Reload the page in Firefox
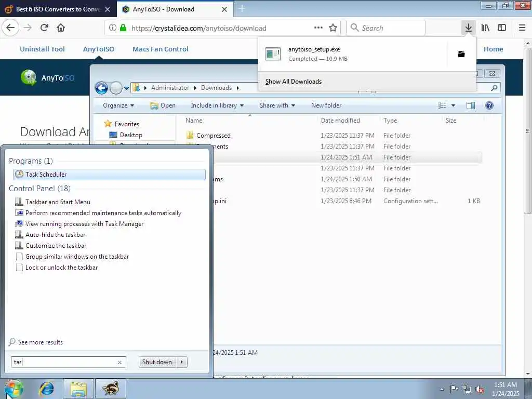532x399 pixels. 44,28
